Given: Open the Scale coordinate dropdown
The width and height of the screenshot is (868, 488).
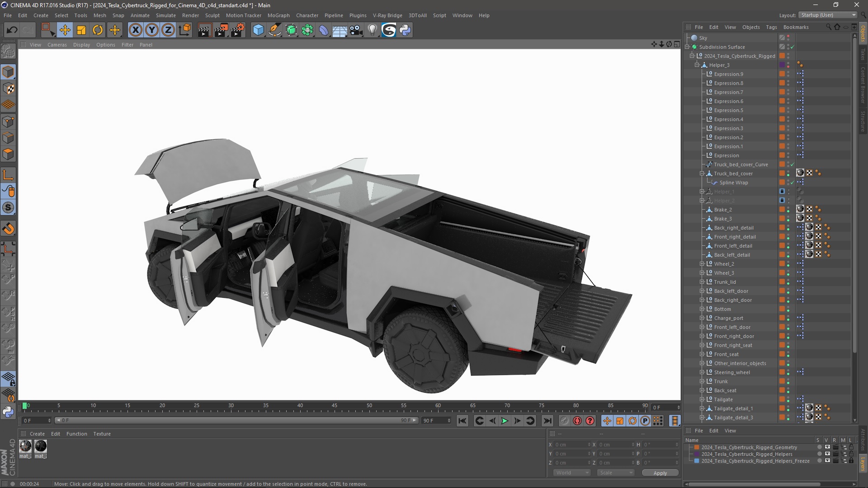Looking at the screenshot, I should point(616,473).
